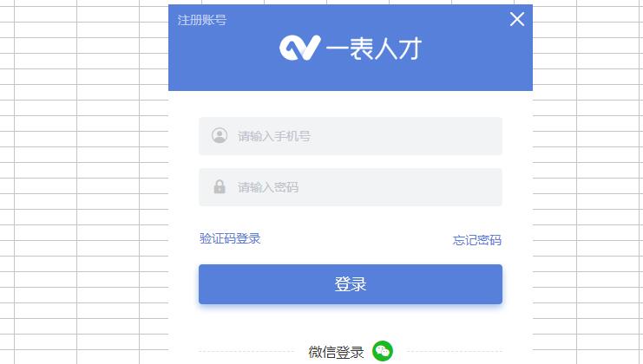This screenshot has height=364, width=643.
Task: Click the 一表人才 brand title text
Action: [374, 49]
